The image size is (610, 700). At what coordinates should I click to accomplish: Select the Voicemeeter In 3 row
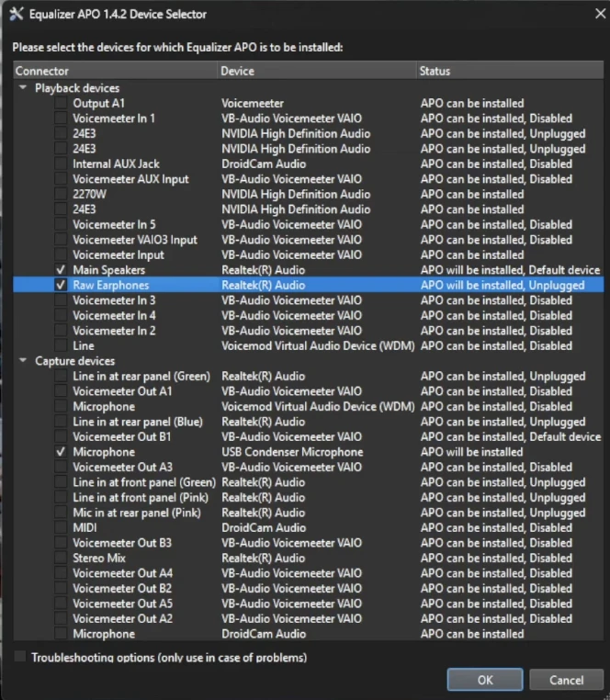point(309,300)
